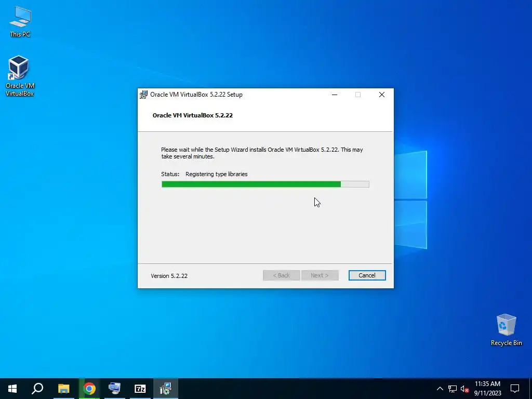Open the This PC desktop icon
Image resolution: width=532 pixels, height=399 pixels.
tap(20, 22)
